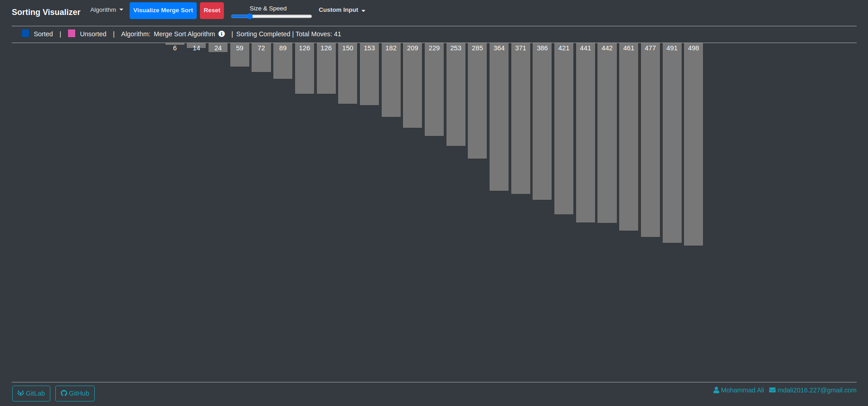Click the GitLab fox icon

tap(20, 393)
